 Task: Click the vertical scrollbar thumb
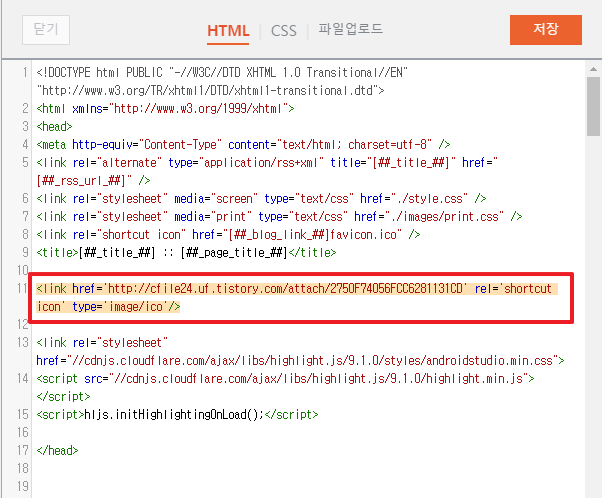coord(593,106)
